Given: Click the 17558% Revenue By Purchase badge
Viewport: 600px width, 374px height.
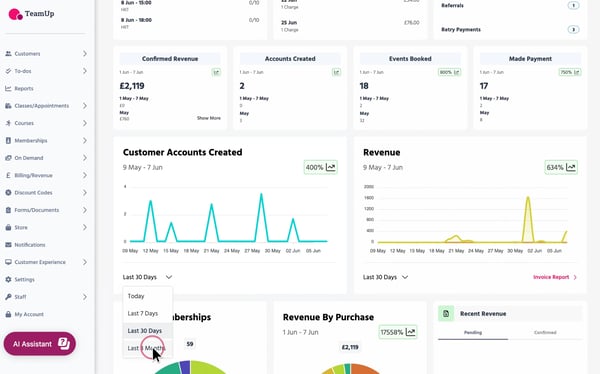Looking at the screenshot, I should 398,332.
